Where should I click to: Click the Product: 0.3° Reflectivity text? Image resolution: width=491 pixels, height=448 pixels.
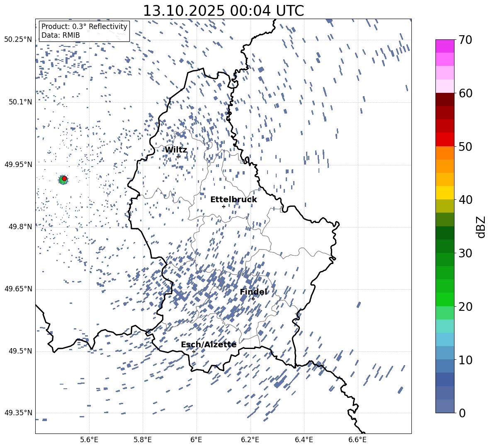(84, 27)
